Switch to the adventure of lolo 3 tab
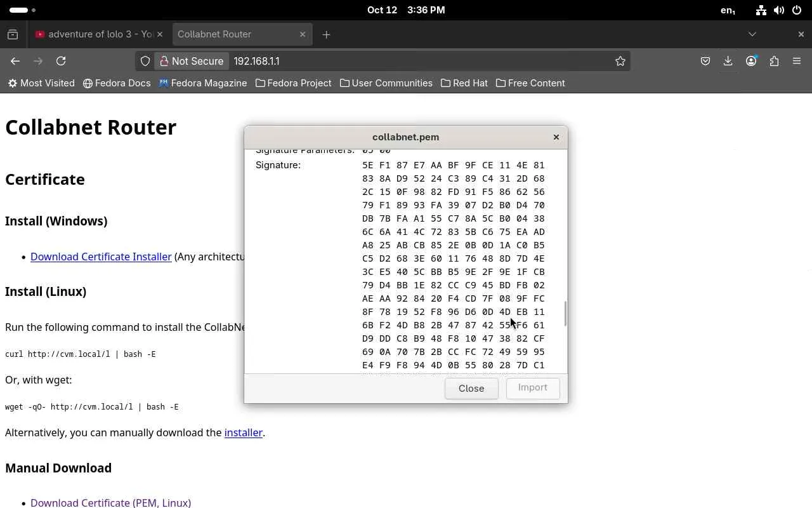This screenshot has height=508, width=812. (x=99, y=34)
